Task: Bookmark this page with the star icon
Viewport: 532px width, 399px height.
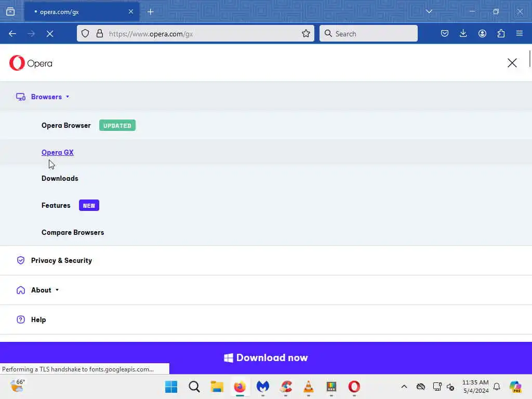Action: pyautogui.click(x=306, y=33)
